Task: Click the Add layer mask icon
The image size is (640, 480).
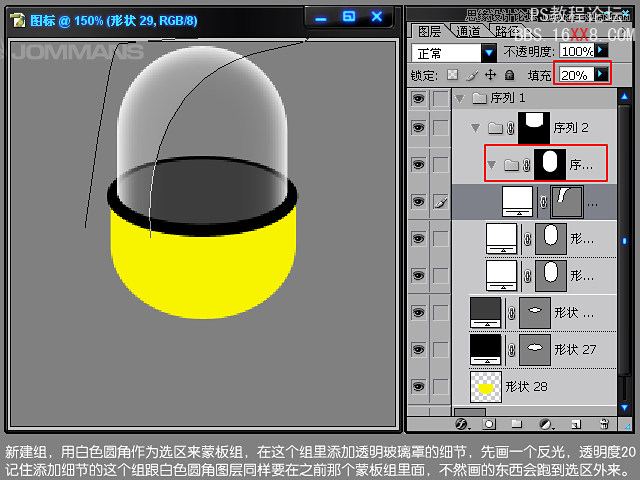Action: click(490, 423)
